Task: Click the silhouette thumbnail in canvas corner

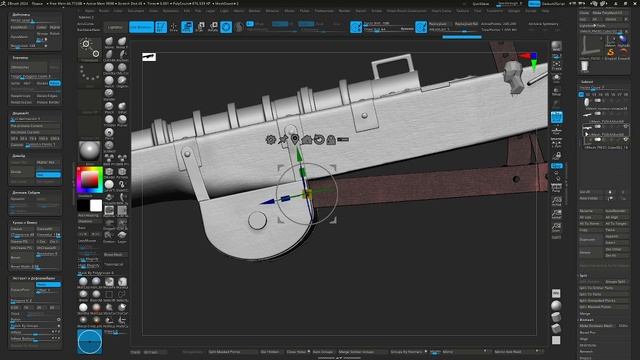Action: pos(149,57)
